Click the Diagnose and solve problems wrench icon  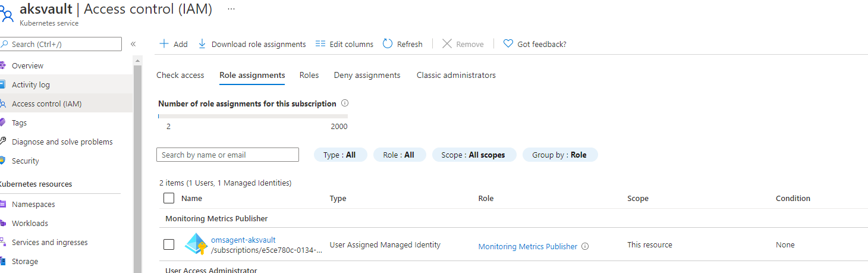tap(2, 142)
